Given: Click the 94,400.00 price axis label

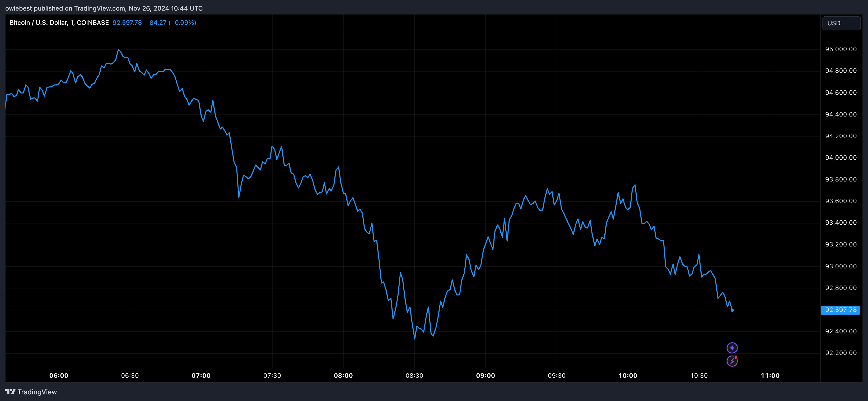Looking at the screenshot, I should (841, 114).
